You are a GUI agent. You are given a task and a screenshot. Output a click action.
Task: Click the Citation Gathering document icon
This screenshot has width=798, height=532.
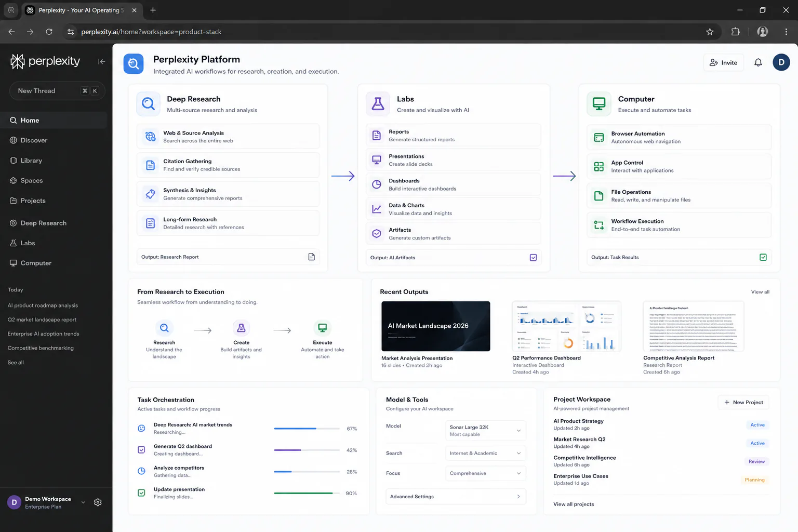(150, 165)
